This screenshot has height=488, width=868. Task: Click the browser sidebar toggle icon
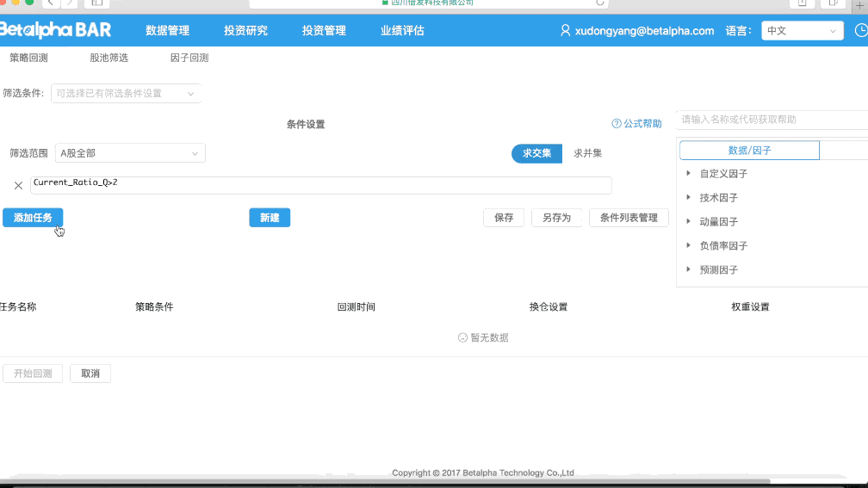click(x=96, y=3)
